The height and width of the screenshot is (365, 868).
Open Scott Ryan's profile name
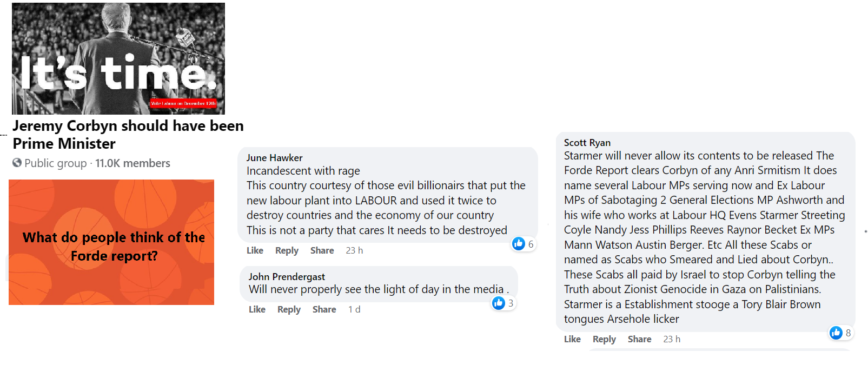587,143
